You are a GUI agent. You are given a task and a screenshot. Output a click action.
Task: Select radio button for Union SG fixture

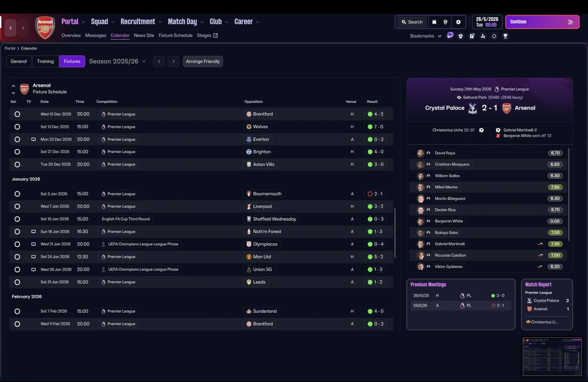pyautogui.click(x=17, y=269)
